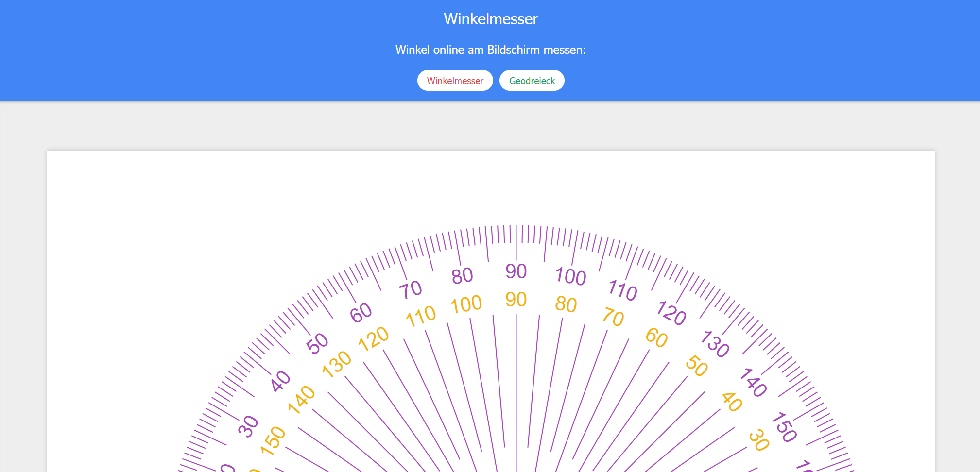This screenshot has height=472, width=980.
Task: Click the purple 120 protractor label
Action: click(671, 313)
